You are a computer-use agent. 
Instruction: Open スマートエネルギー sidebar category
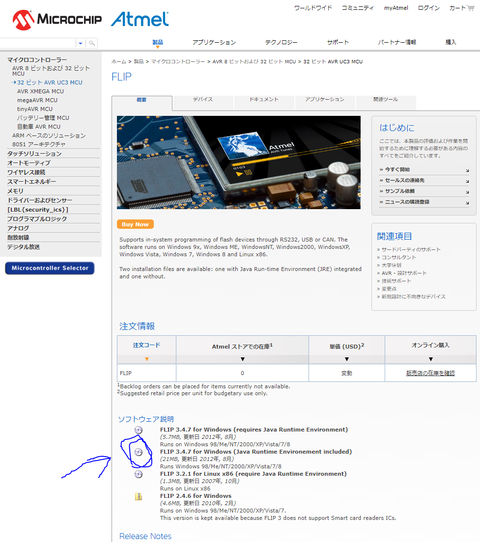coord(32,182)
